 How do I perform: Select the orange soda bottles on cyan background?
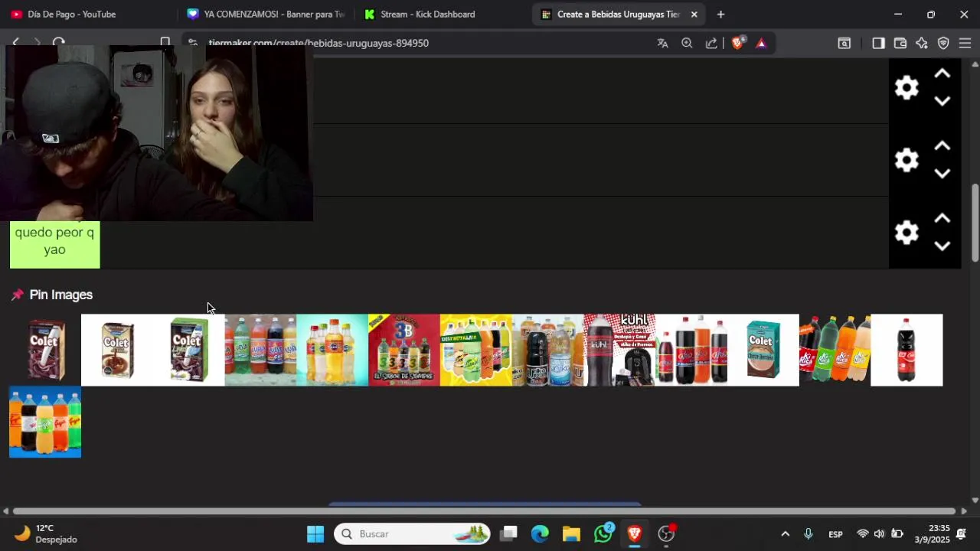tap(332, 350)
